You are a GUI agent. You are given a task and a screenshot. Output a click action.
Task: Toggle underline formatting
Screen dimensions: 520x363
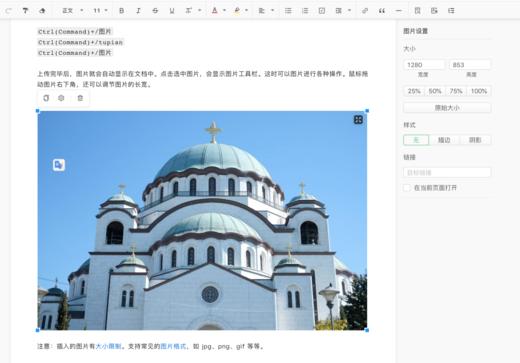[172, 11]
